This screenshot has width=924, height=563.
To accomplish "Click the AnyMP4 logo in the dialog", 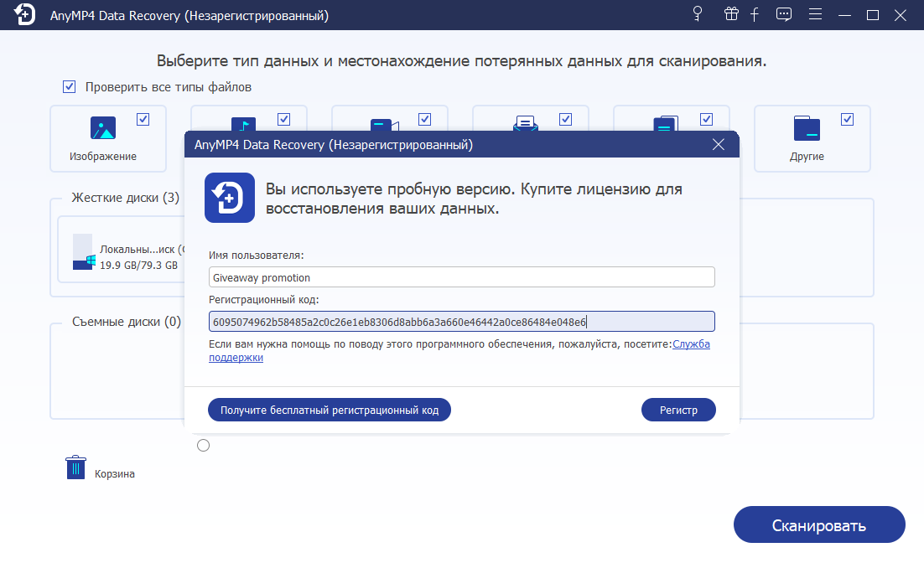I will click(228, 199).
